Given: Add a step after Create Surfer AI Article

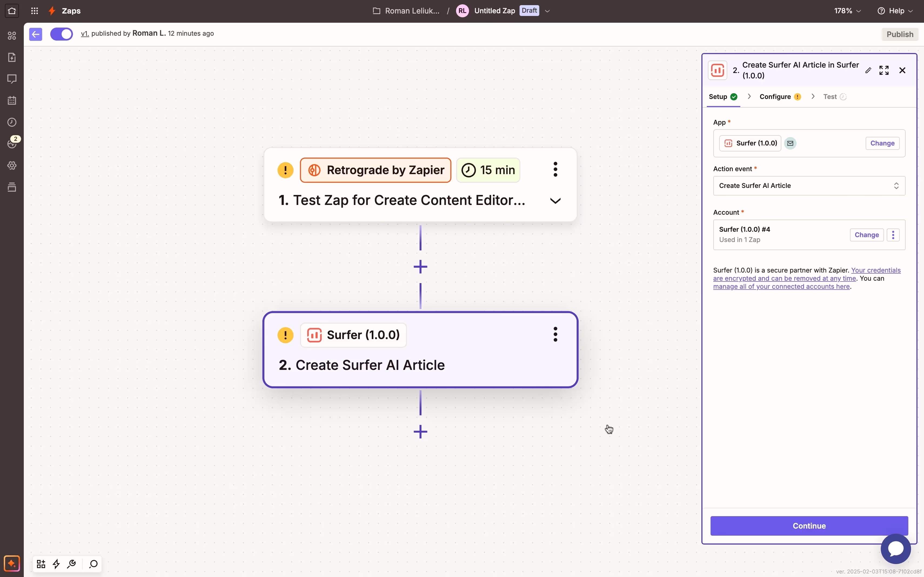Looking at the screenshot, I should pyautogui.click(x=420, y=432).
